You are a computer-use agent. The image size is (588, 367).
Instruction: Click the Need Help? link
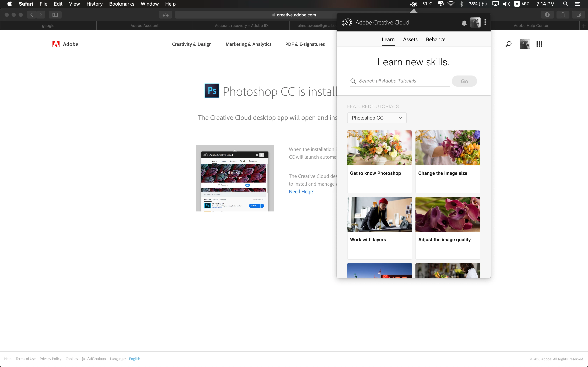[x=301, y=192]
